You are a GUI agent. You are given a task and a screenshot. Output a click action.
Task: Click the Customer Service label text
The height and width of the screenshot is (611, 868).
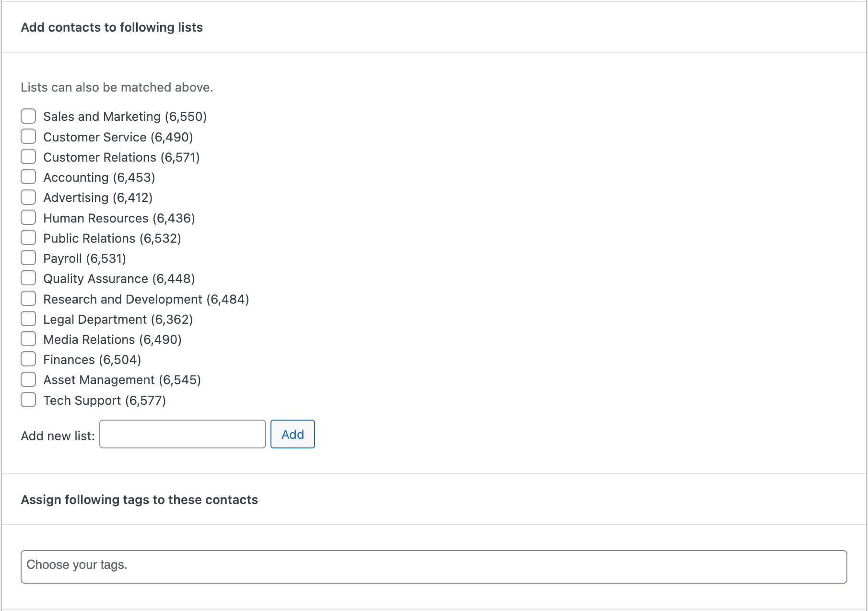118,137
